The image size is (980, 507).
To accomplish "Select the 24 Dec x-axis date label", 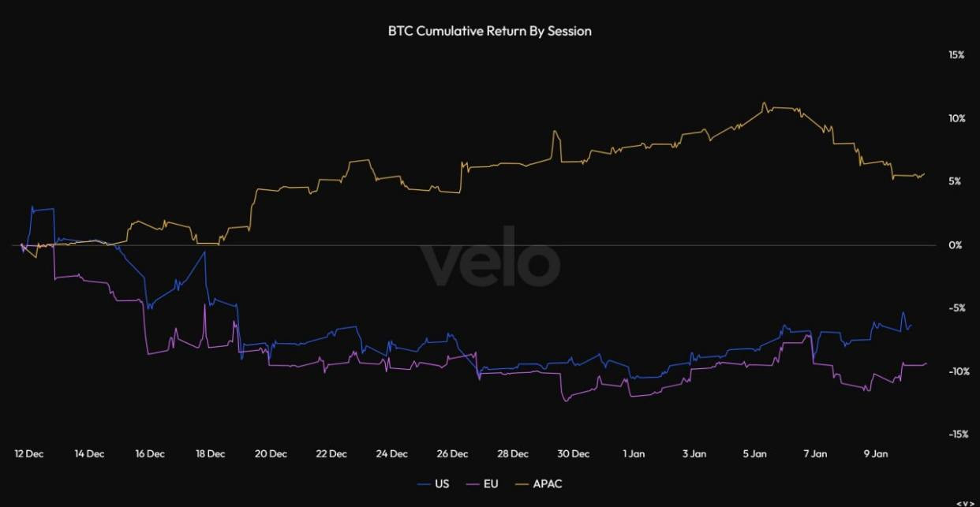I will [x=392, y=453].
